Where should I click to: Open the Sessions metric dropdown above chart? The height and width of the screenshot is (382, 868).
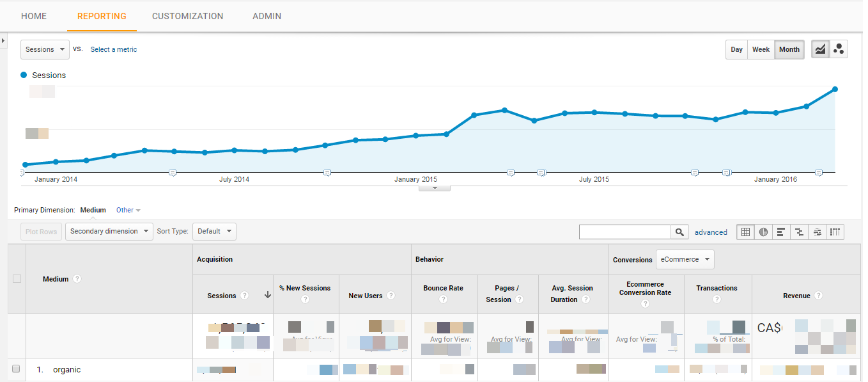pos(45,49)
